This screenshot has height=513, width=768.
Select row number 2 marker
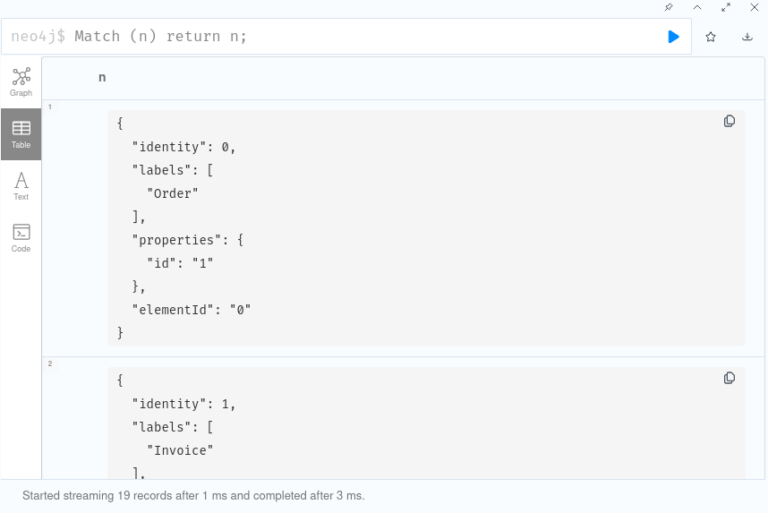50,364
